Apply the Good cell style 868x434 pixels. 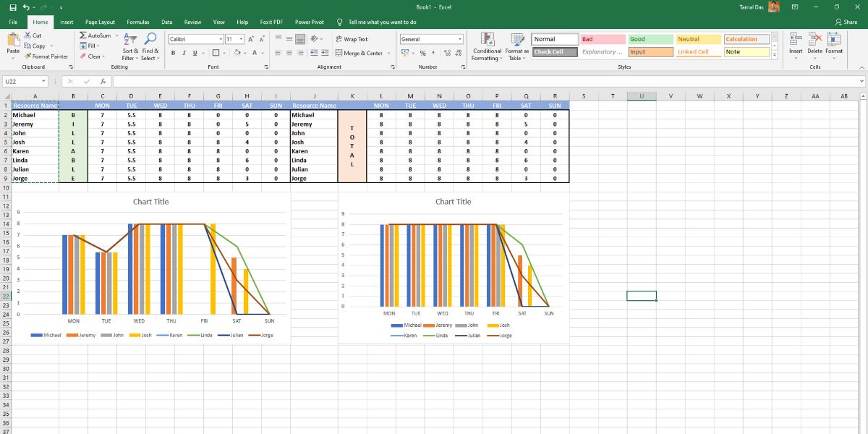[651, 38]
